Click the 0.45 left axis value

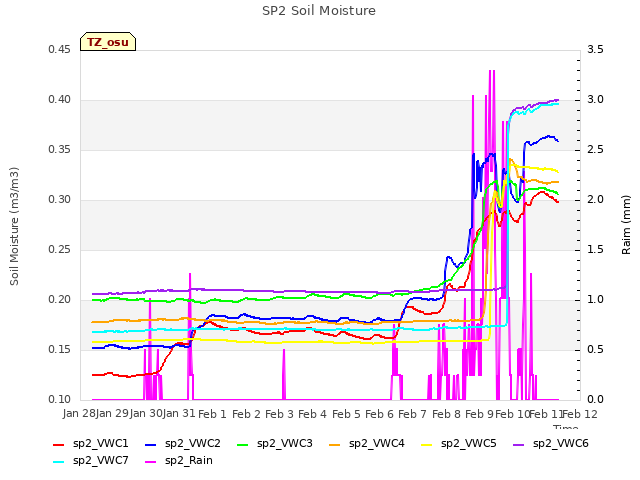[60, 49]
